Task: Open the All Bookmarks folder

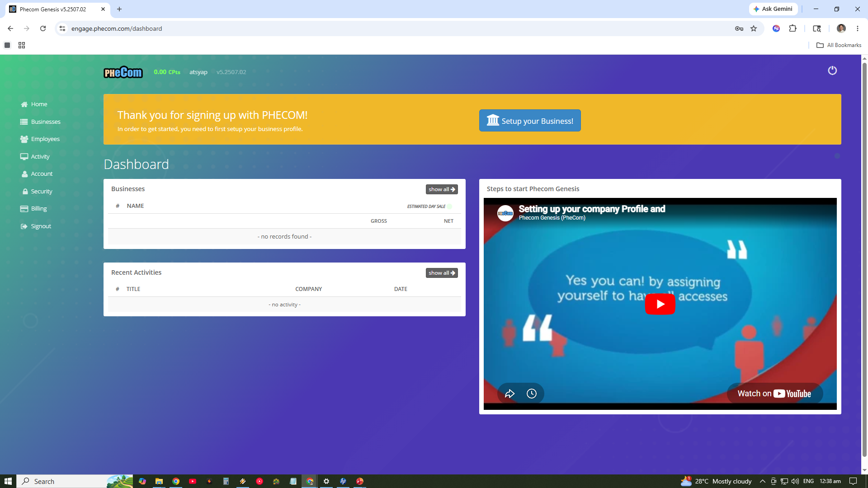Action: [x=839, y=45]
